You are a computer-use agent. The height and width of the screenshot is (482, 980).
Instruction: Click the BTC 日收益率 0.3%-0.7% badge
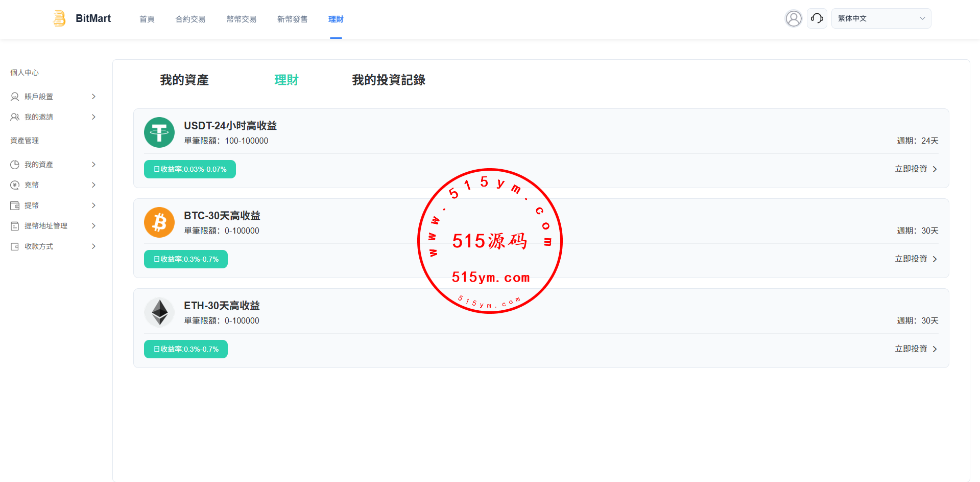coord(186,259)
